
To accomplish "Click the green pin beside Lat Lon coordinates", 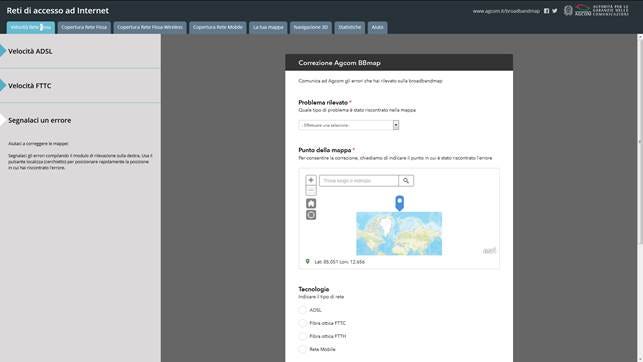I will pos(308,261).
